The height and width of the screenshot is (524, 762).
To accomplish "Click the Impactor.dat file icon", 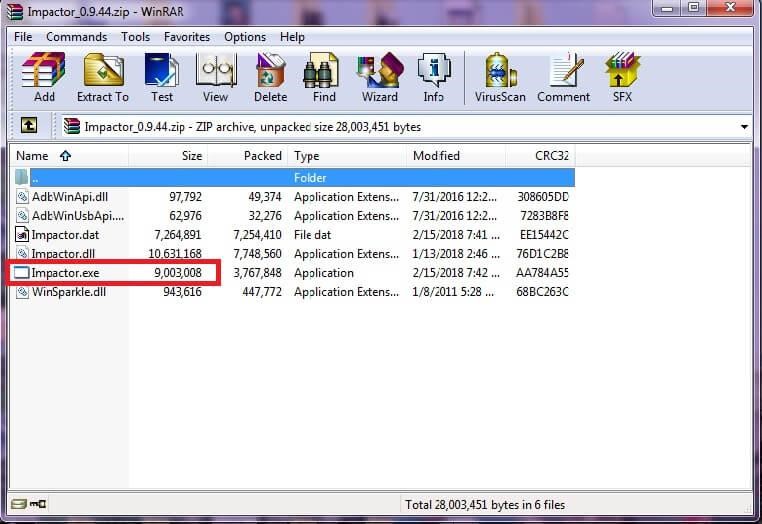I will pyautogui.click(x=22, y=235).
